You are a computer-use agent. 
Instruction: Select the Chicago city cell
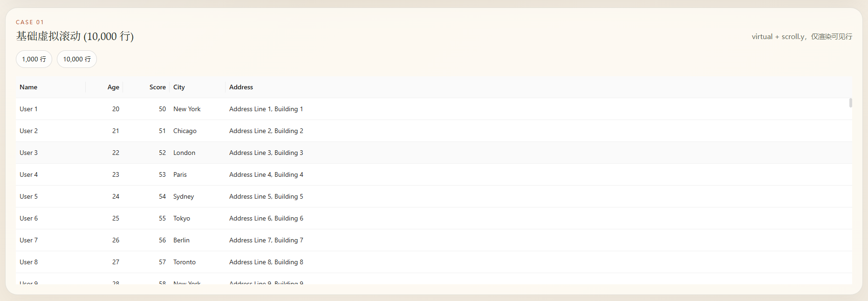pos(198,131)
